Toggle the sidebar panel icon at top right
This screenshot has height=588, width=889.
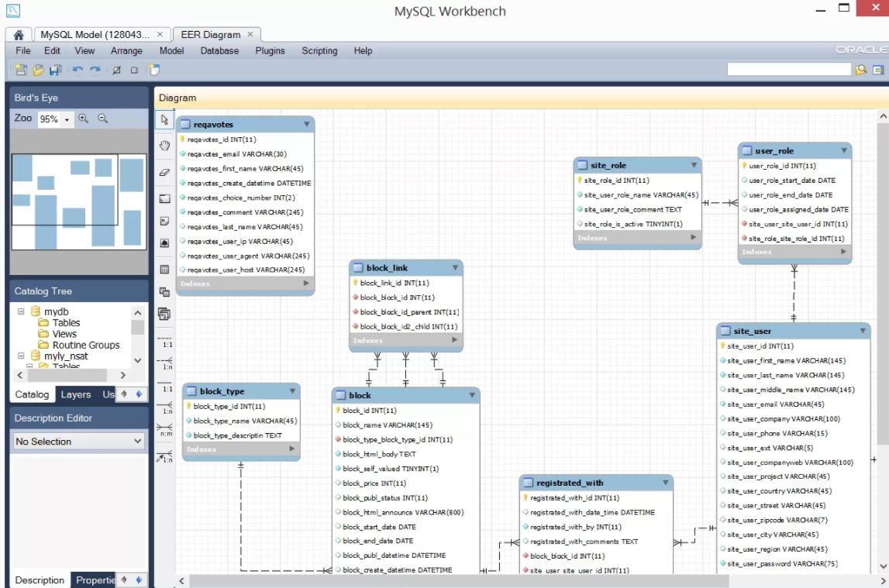pos(878,70)
